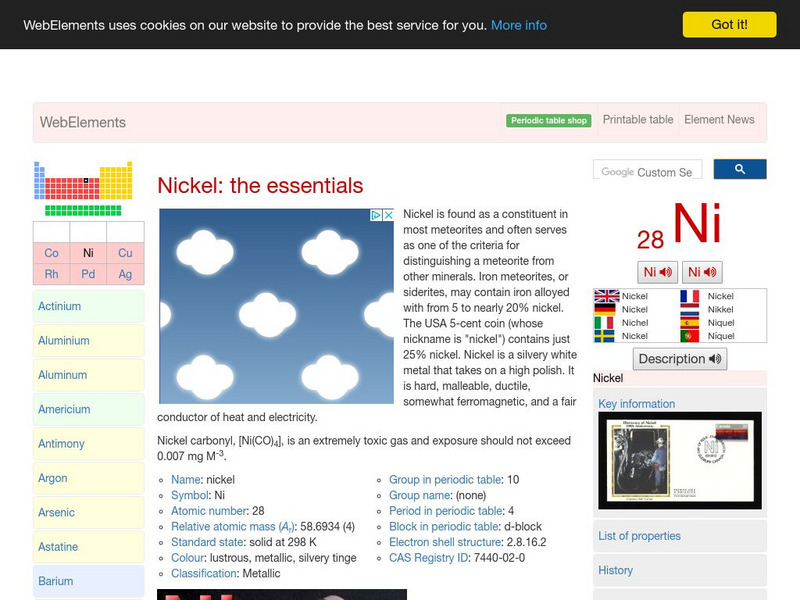Click the cloud advertisement image
The width and height of the screenshot is (800, 600).
point(276,306)
